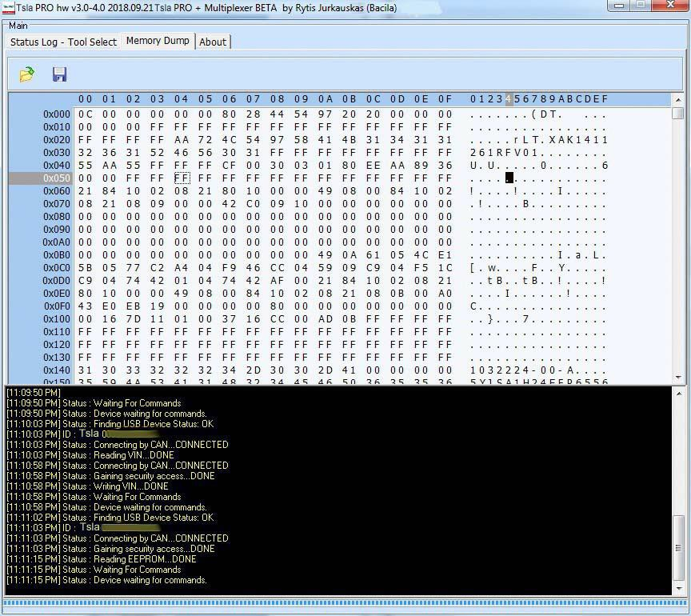This screenshot has height=616, width=691.
Task: Click the column header 00
Action: (86, 99)
